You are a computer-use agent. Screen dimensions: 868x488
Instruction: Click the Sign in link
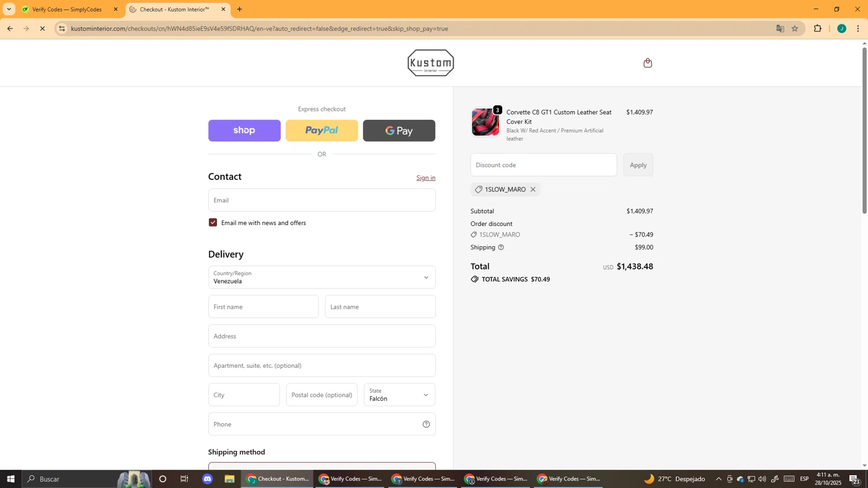coord(426,178)
